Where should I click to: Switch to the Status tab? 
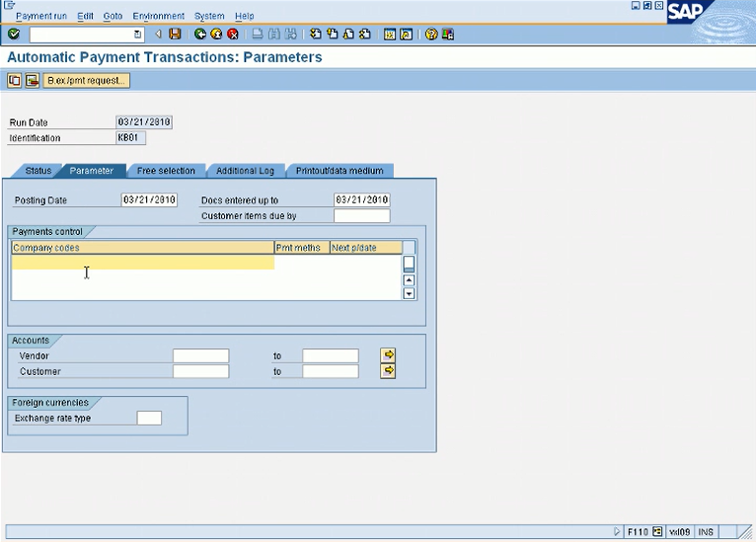coord(38,171)
